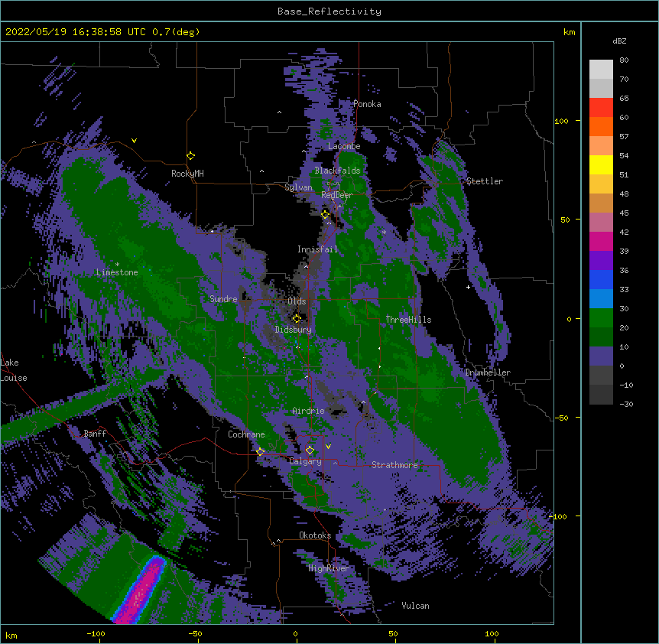Screen dimensions: 659x644
Task: Click the yellow diamond marker above Calgary label
Action: (310, 450)
